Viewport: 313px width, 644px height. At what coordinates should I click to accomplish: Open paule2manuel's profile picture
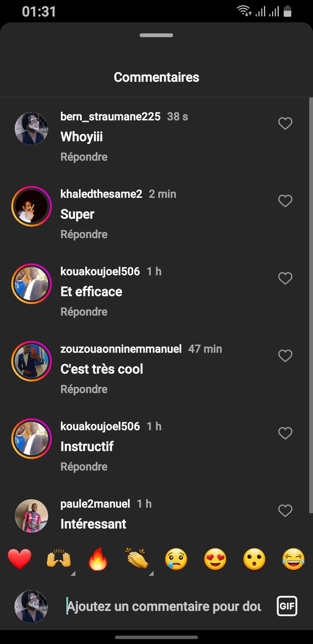click(31, 516)
